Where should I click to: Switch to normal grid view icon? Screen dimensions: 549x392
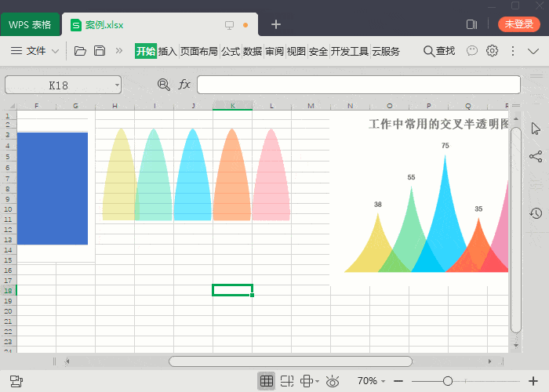click(266, 381)
